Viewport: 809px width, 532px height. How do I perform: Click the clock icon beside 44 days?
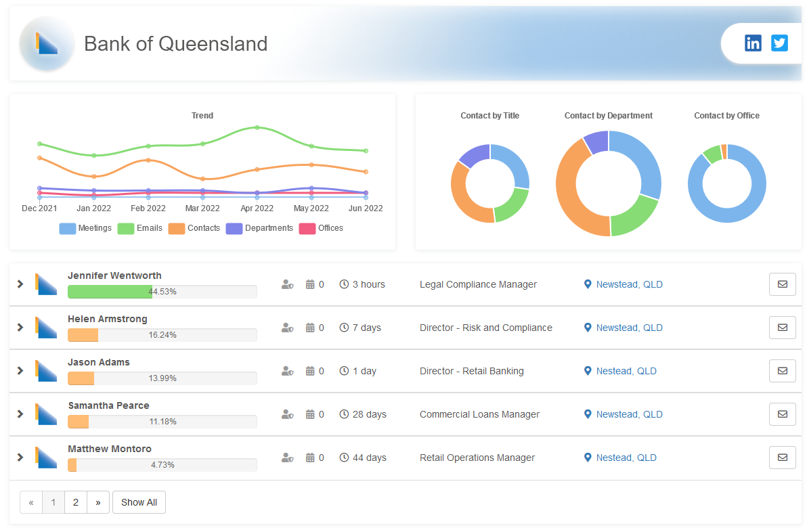pyautogui.click(x=344, y=458)
